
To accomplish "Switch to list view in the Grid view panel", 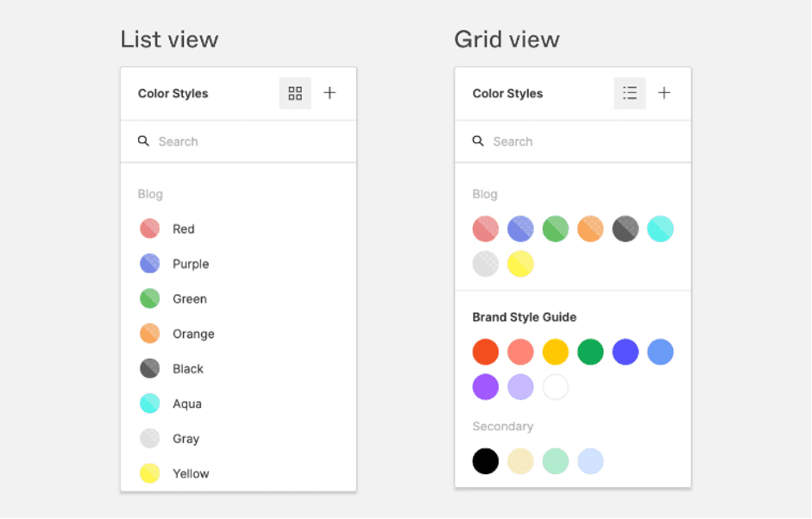I will pos(630,93).
